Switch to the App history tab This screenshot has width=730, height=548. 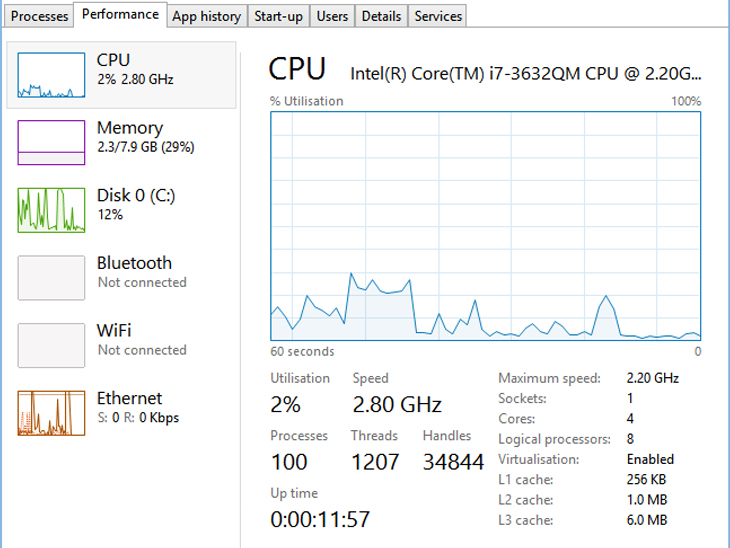click(206, 16)
